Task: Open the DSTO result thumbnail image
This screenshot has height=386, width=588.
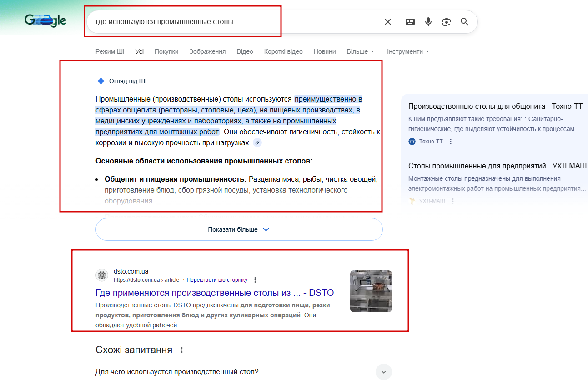Action: 371,291
